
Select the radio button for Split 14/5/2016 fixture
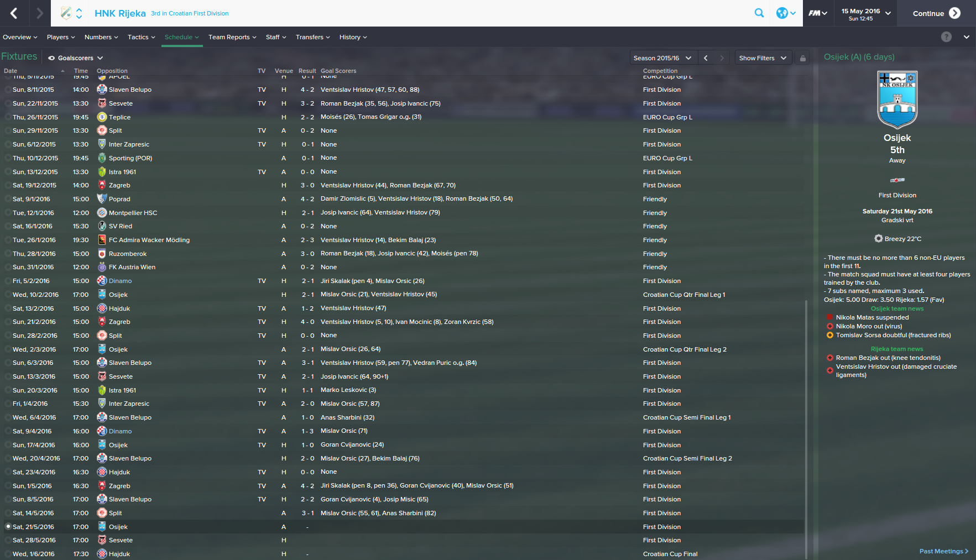click(x=8, y=513)
